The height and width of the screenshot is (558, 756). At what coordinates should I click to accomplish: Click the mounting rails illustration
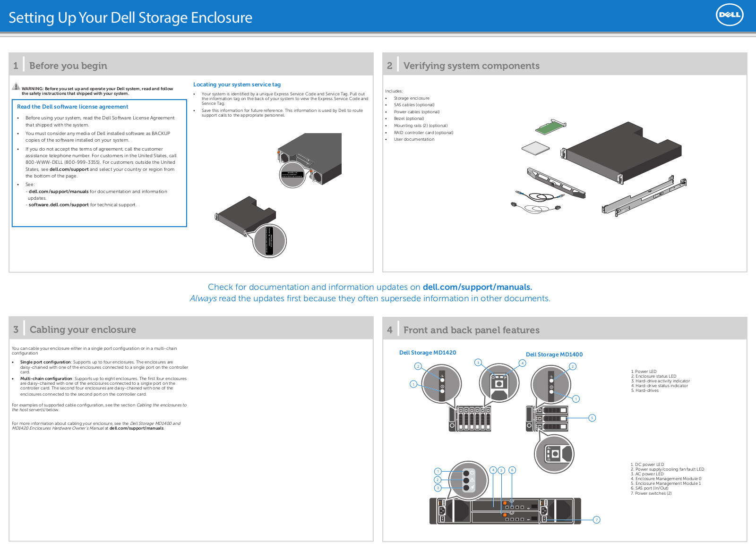pyautogui.click(x=644, y=195)
